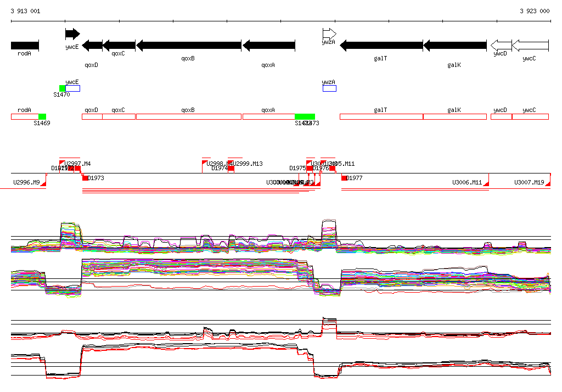Click the qoxB label under the black arrow
The width and height of the screenshot is (562, 392).
[x=188, y=58]
